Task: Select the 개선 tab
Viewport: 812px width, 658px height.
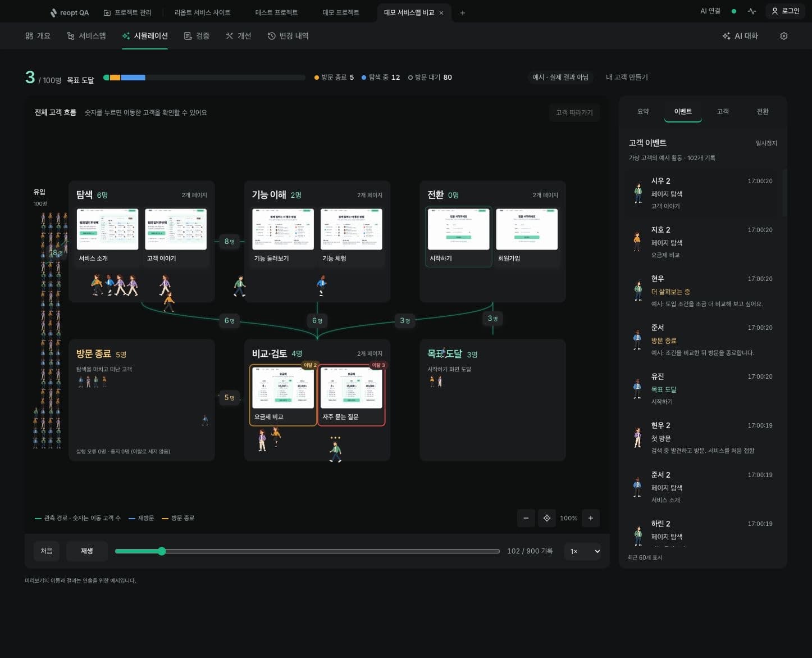Action: click(238, 36)
